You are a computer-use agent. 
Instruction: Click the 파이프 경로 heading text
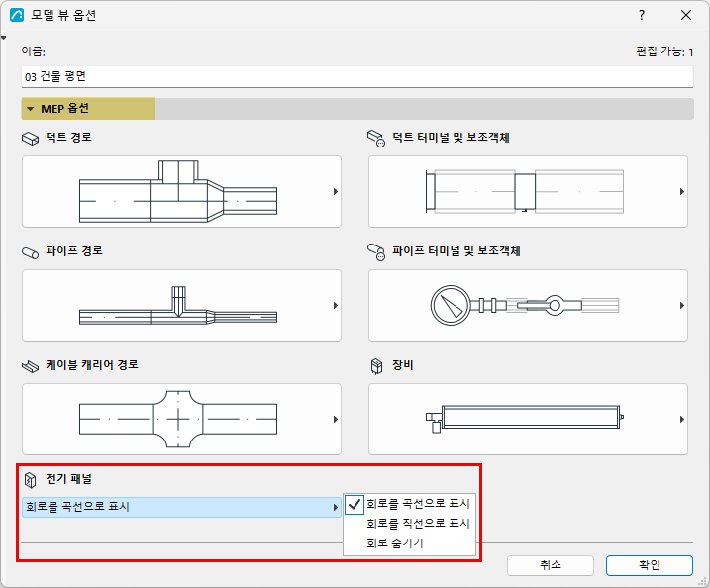tap(74, 250)
